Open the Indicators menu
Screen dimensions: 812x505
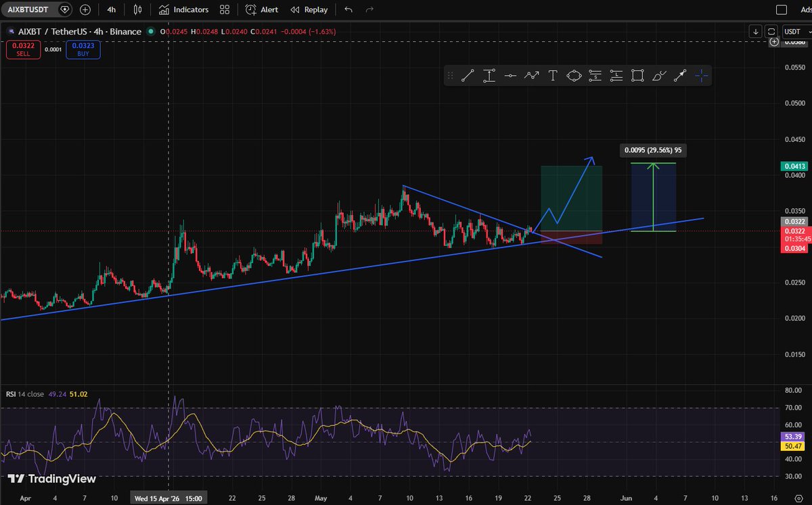[x=184, y=10]
